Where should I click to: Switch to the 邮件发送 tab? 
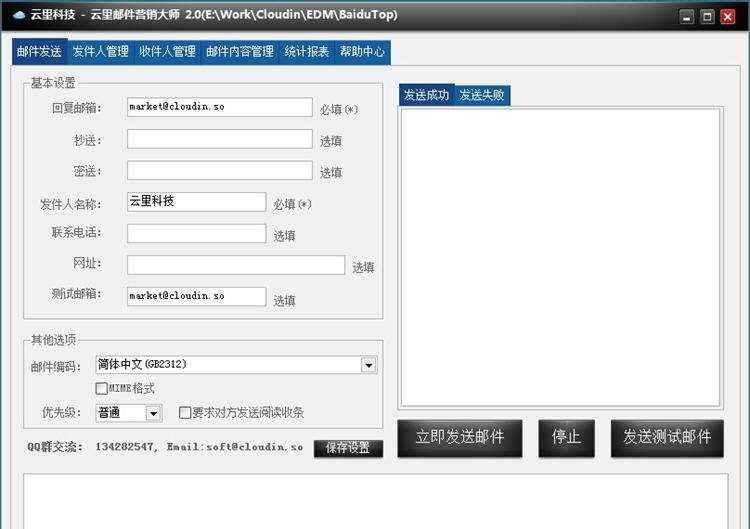40,52
